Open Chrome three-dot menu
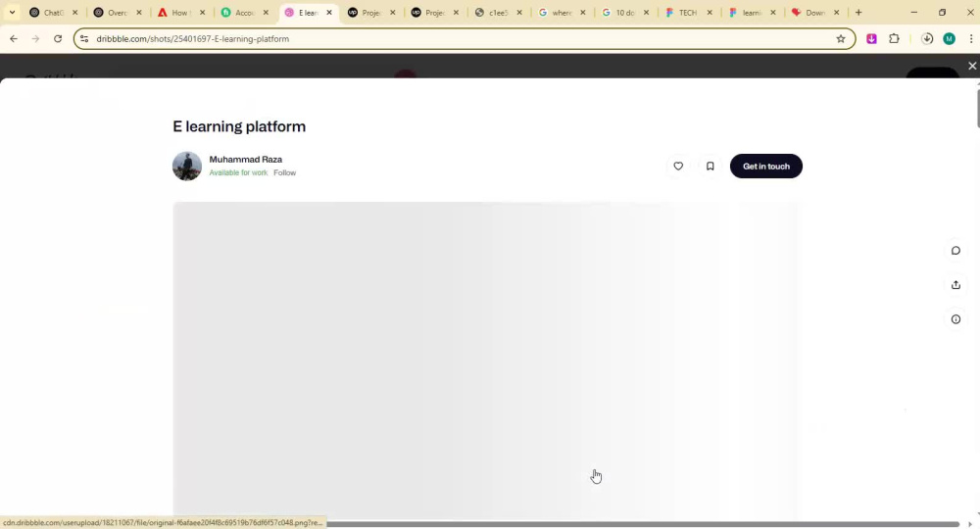This screenshot has width=980, height=529. tap(970, 39)
